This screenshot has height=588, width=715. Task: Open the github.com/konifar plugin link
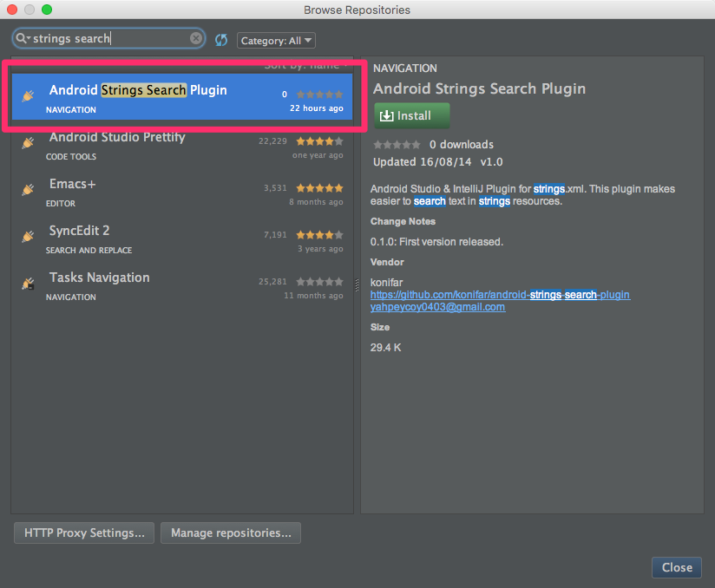click(x=500, y=295)
